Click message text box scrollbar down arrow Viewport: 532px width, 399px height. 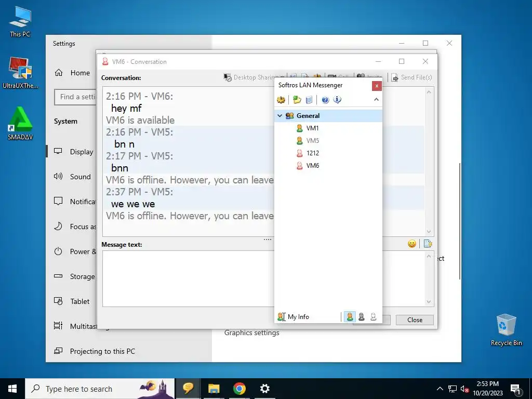[429, 302]
